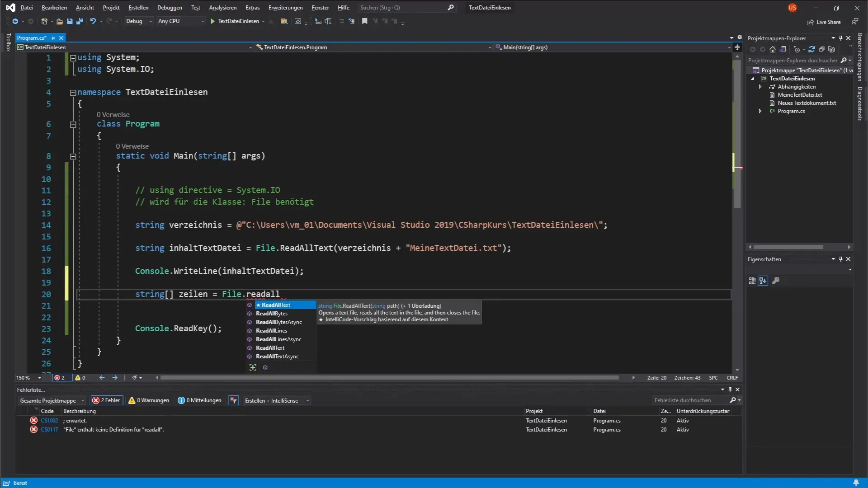Toggle IntelliSense target-type filter icon below suggestions

click(x=253, y=367)
